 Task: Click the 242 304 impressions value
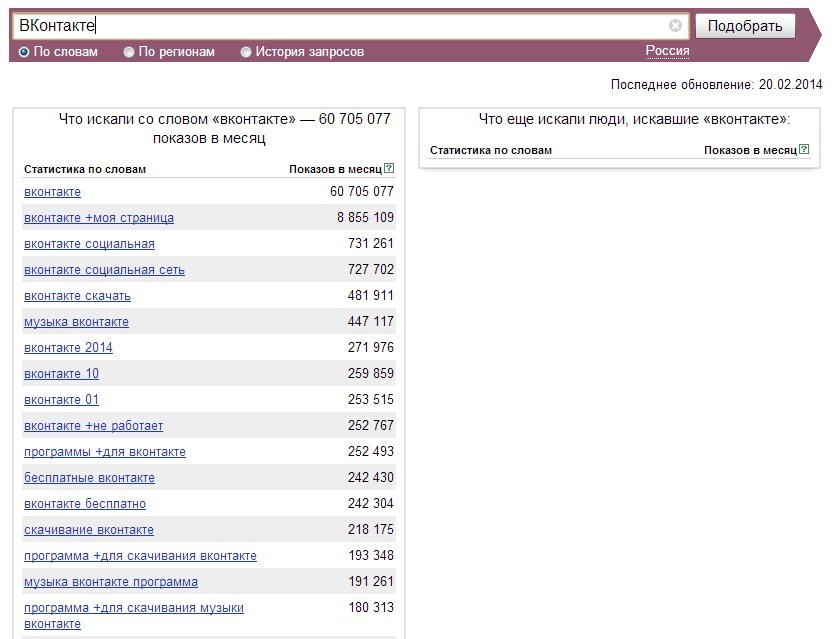(x=370, y=504)
